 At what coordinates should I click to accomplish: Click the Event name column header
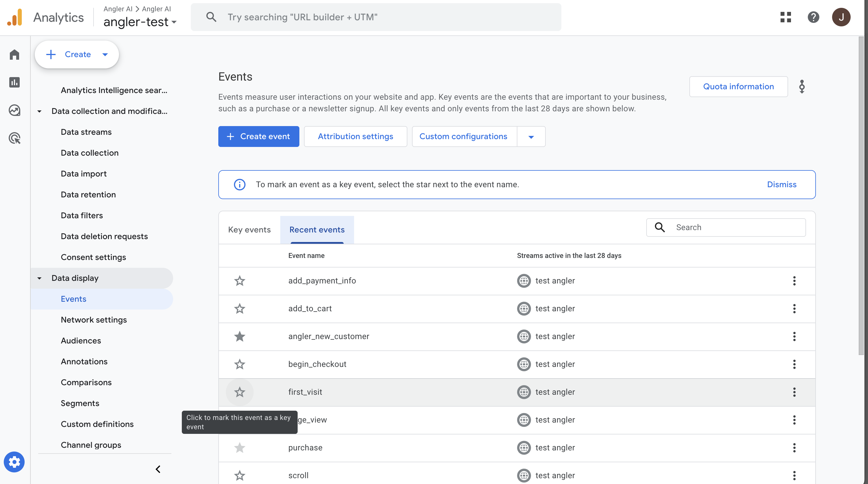coord(306,256)
